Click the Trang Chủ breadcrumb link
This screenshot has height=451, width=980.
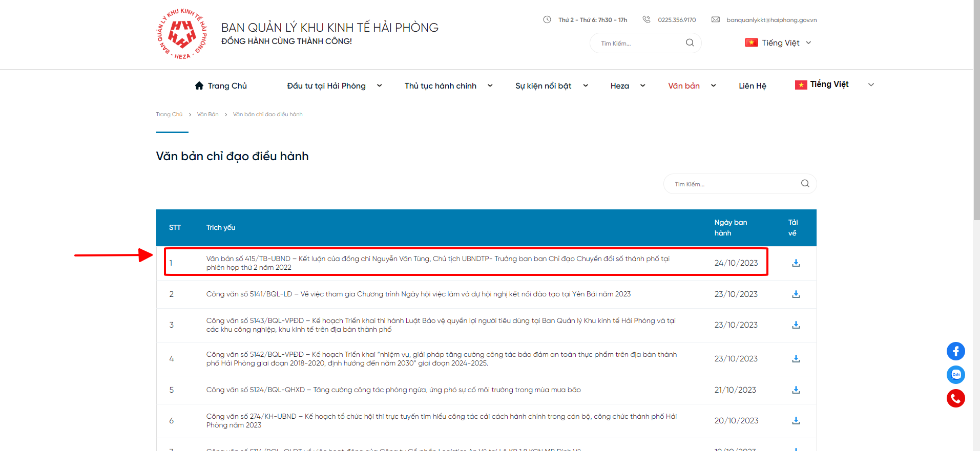pos(169,115)
